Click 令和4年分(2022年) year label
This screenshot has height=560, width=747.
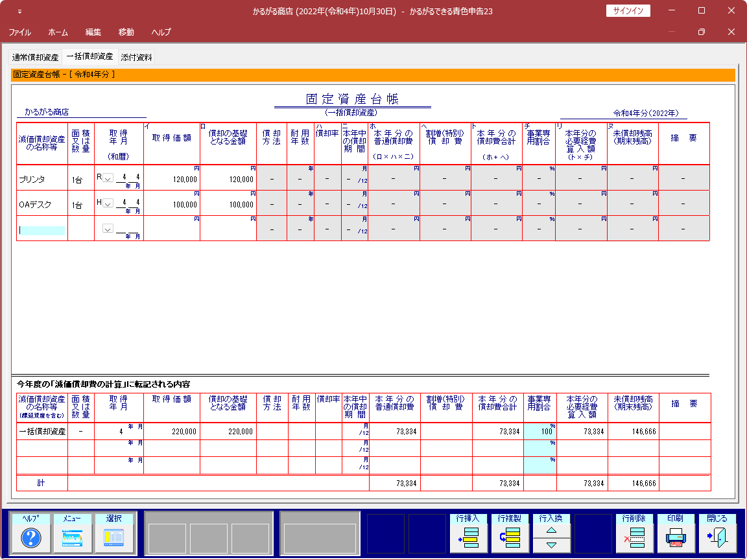(646, 113)
